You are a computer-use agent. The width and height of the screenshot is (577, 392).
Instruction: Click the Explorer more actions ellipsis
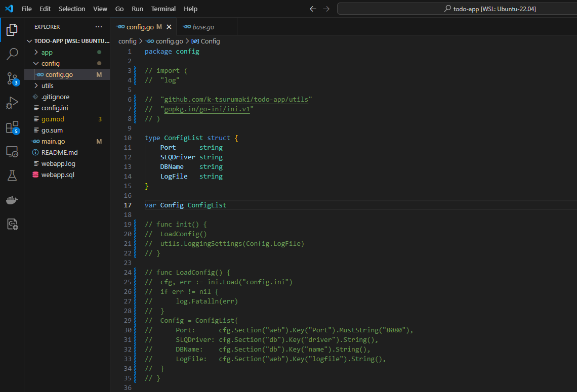[x=98, y=27]
